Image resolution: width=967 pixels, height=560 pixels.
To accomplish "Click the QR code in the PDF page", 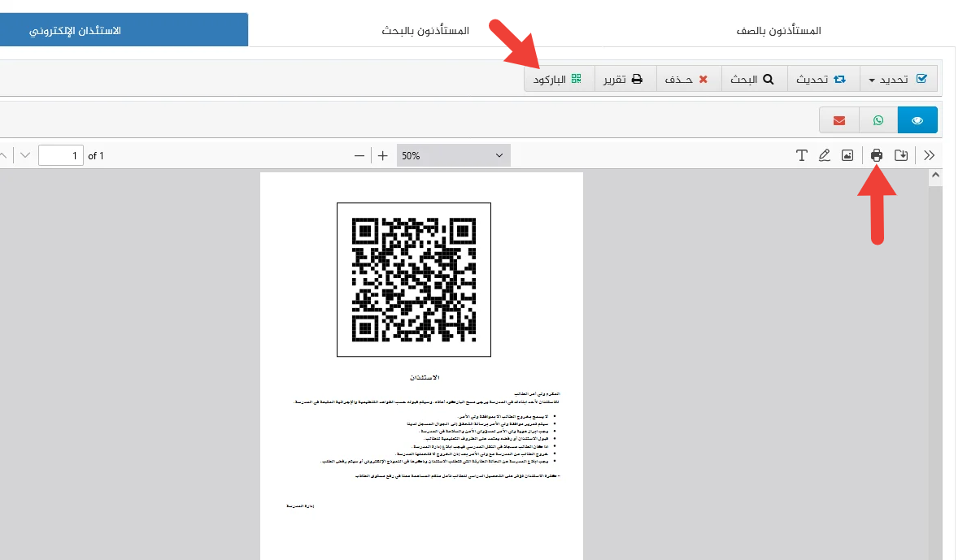I will pos(414,279).
